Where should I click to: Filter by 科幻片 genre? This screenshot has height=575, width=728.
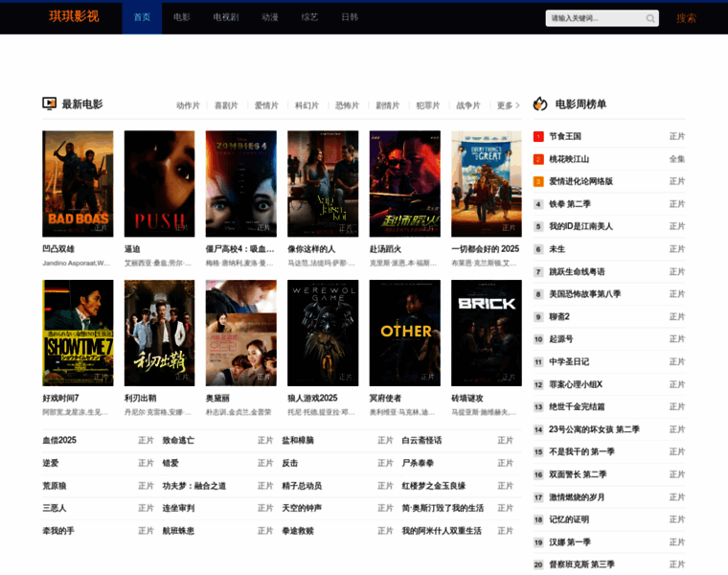click(x=307, y=105)
